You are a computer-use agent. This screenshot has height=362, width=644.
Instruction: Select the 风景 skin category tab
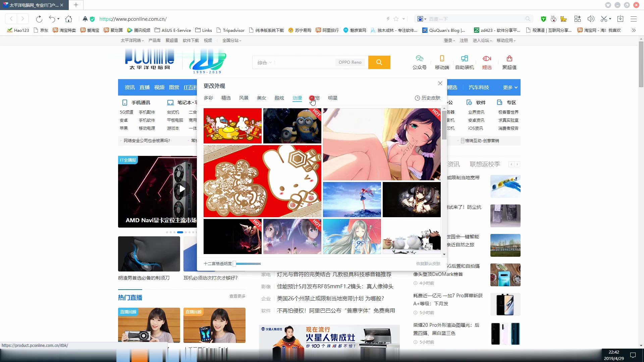pyautogui.click(x=244, y=98)
